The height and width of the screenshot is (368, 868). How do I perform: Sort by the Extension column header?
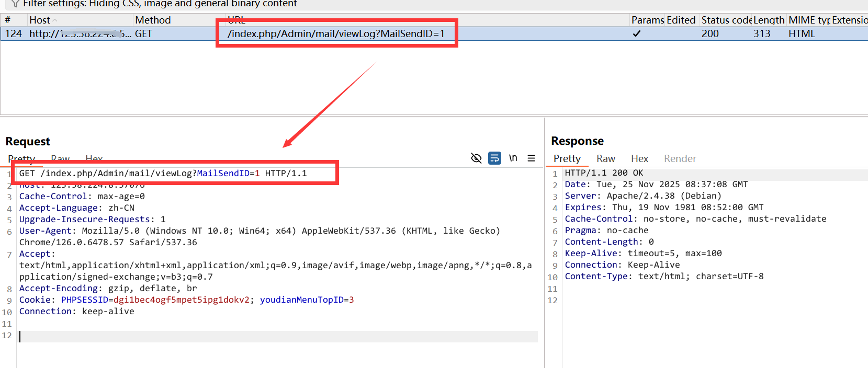[x=850, y=20]
